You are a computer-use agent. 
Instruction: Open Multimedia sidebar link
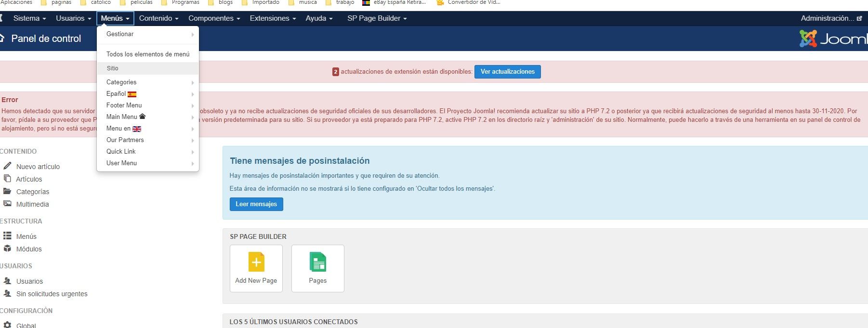32,204
